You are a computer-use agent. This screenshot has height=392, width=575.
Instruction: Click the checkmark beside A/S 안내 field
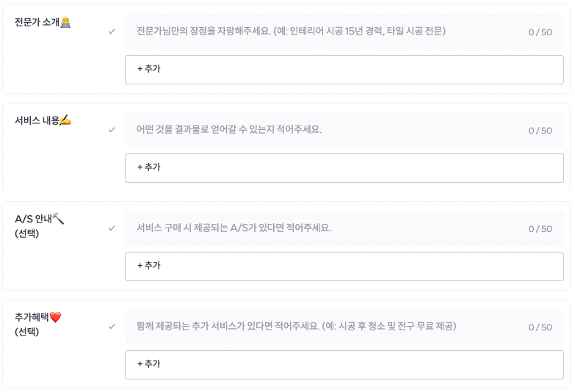pyautogui.click(x=112, y=228)
